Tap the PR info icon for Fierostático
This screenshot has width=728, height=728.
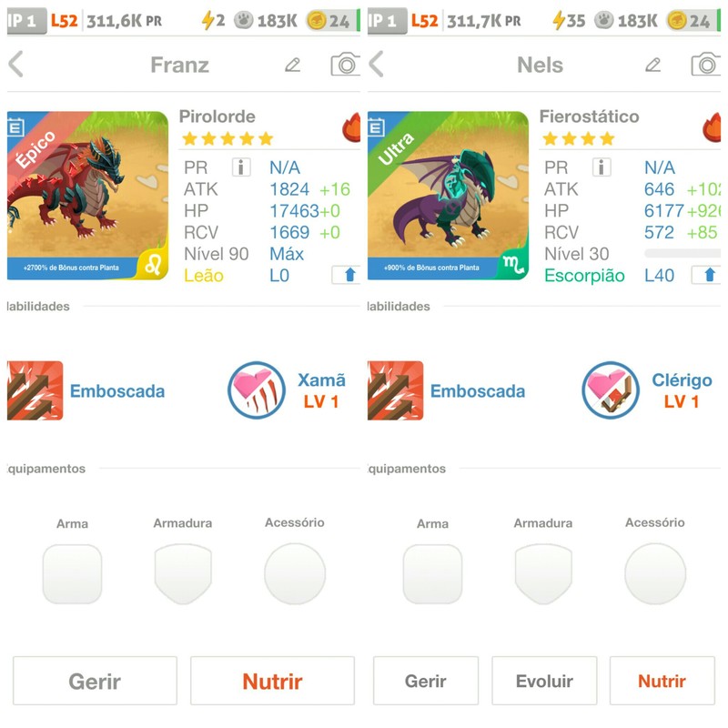602,167
